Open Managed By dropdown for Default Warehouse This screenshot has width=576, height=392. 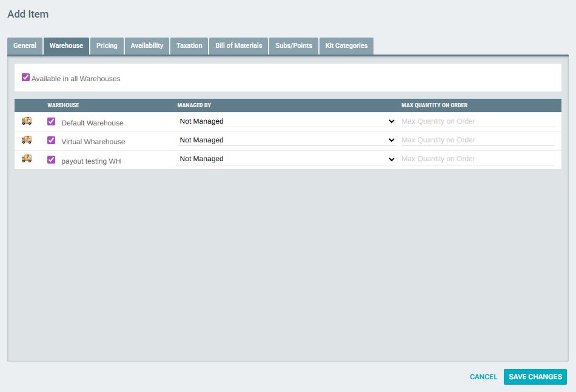click(287, 121)
